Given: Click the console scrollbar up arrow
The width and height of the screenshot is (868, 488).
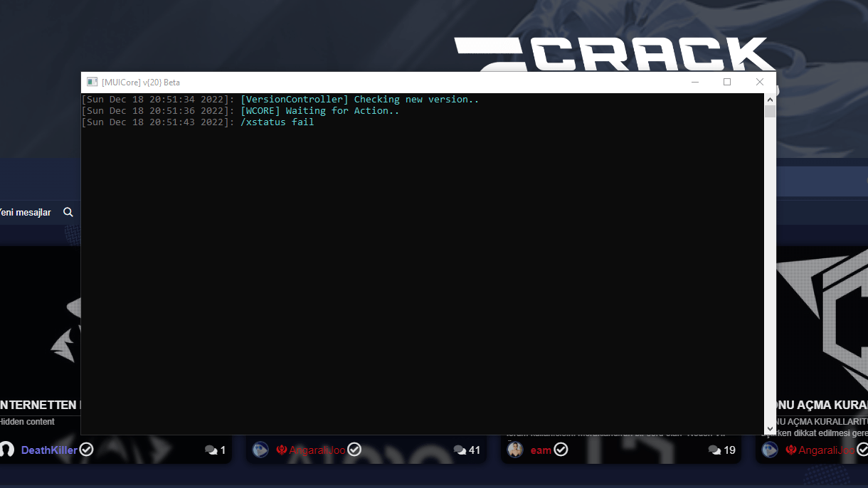Looking at the screenshot, I should 769,99.
